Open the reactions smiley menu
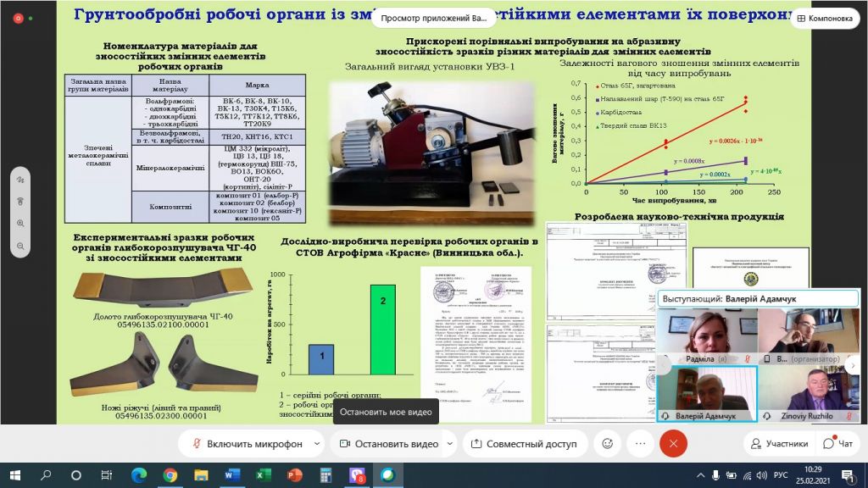The width and height of the screenshot is (868, 488). (x=607, y=443)
